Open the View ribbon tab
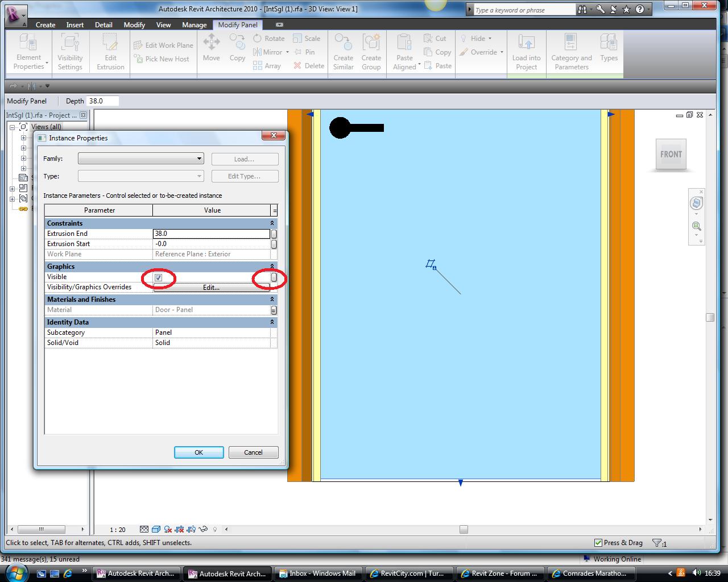Image resolution: width=728 pixels, height=582 pixels. (x=164, y=25)
